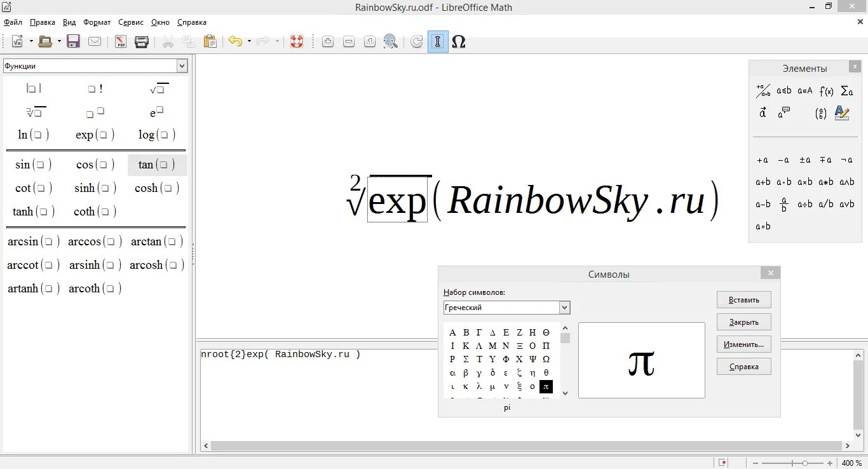Click the zoom slider in status bar

[792, 463]
